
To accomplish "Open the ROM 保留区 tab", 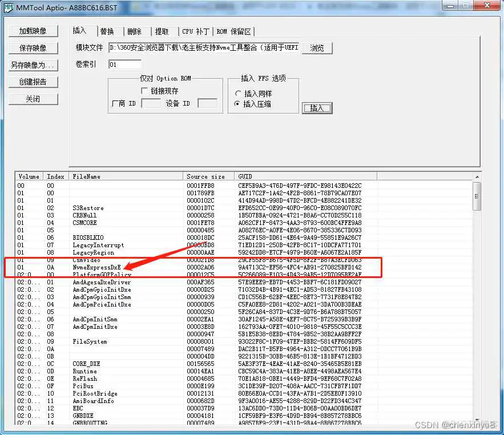I will point(234,31).
